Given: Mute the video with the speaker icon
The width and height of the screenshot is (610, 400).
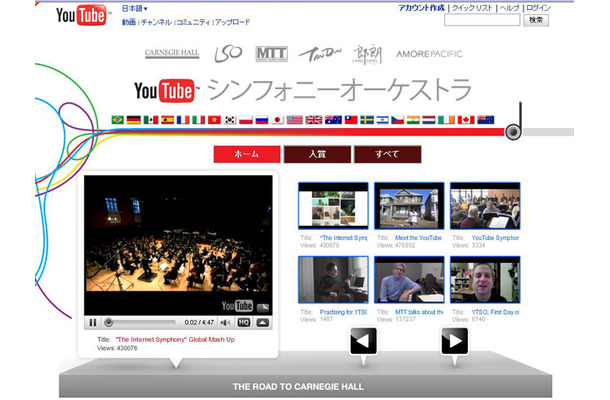Looking at the screenshot, I should pos(225,323).
